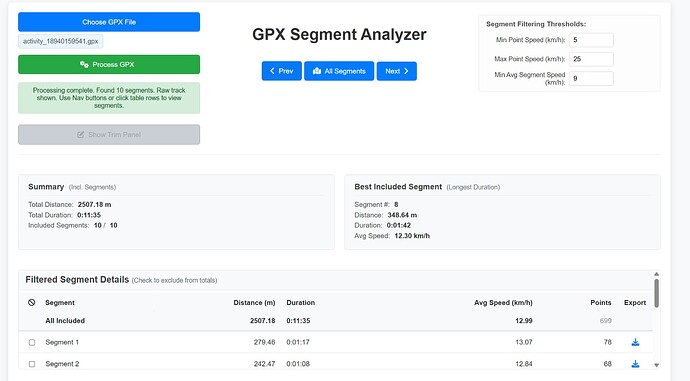Click scroll down arrow of segment table
Viewport: 690px width, 381px height.
tap(656, 365)
